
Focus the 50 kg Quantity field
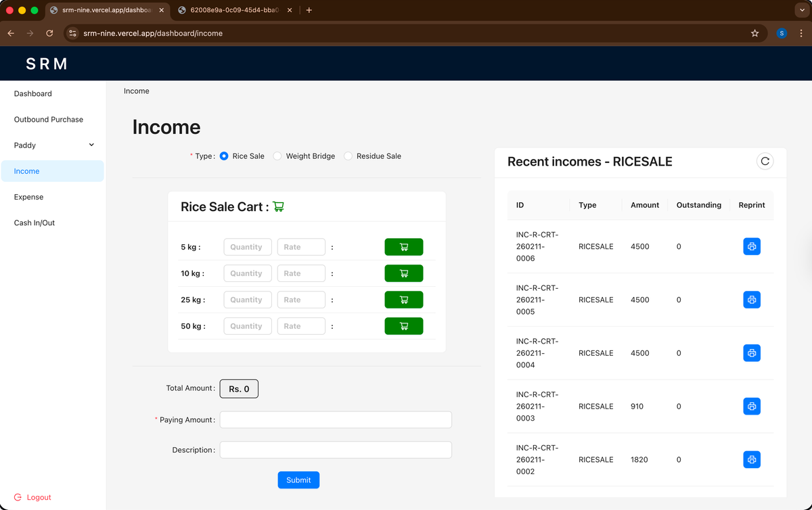point(248,326)
